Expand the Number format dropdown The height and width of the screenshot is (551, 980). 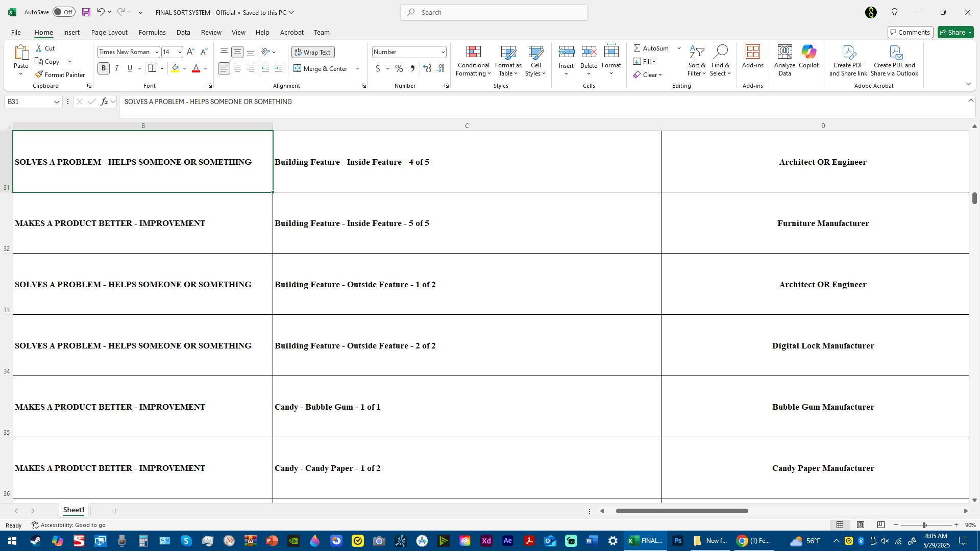click(x=443, y=52)
